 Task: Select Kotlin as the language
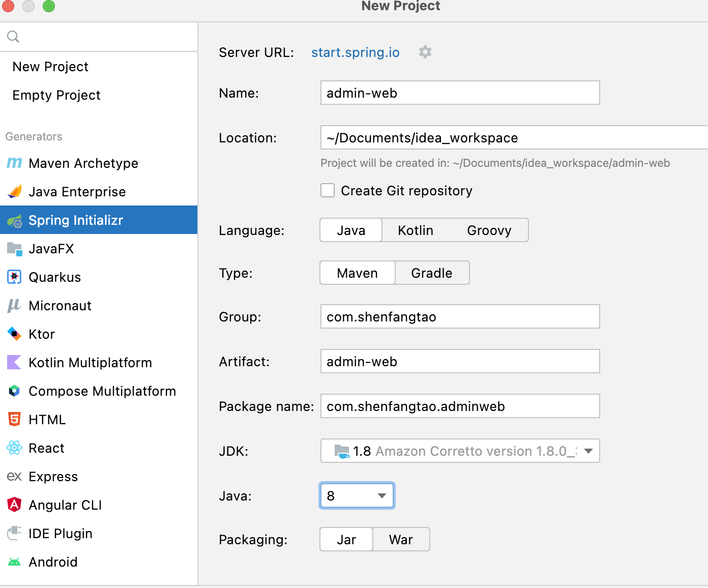click(x=416, y=230)
